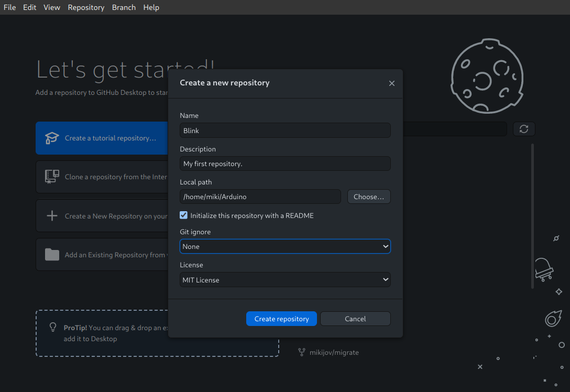Click the Name input field containing Blink

point(285,130)
